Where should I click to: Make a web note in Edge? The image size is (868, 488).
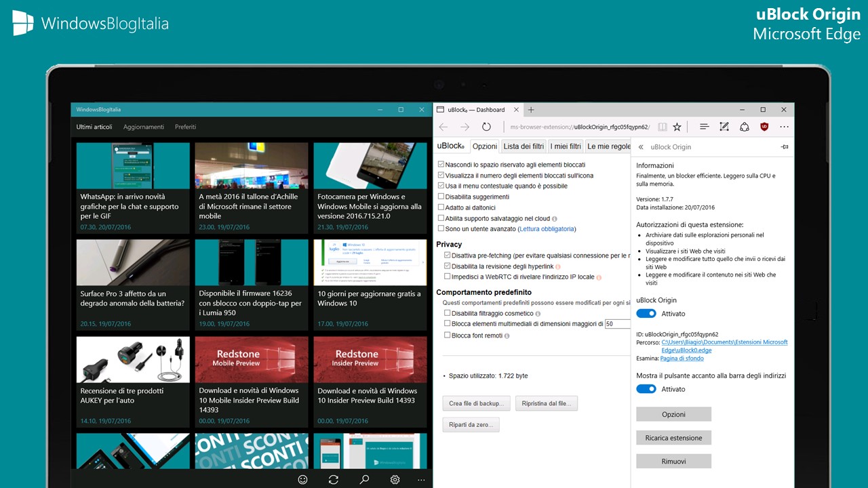point(724,127)
